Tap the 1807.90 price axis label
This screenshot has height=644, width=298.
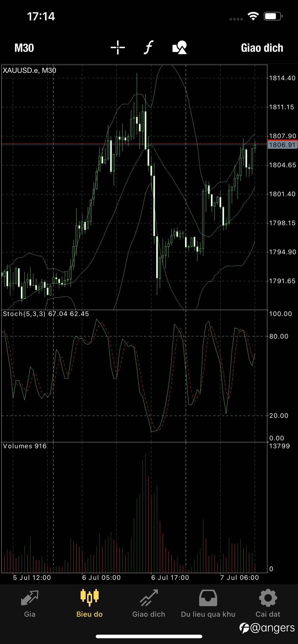pyautogui.click(x=282, y=136)
